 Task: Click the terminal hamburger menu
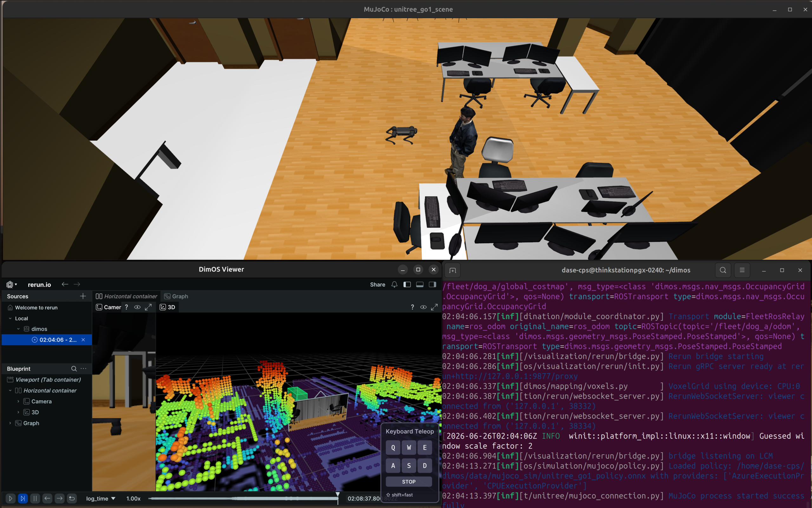[742, 270]
